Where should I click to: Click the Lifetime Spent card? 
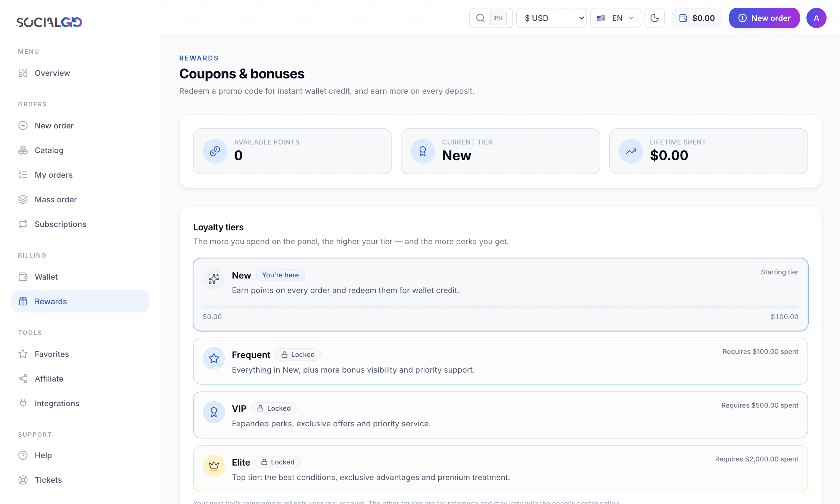709,151
